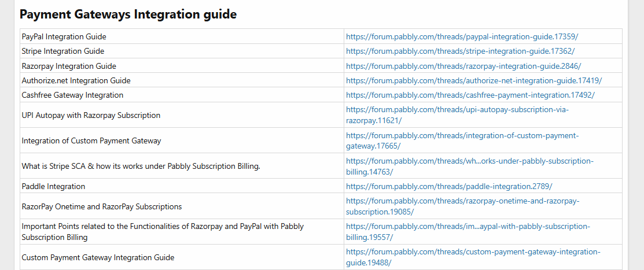Open the Stripe integration guide URL
The height and width of the screenshot is (270, 644).
click(x=460, y=51)
